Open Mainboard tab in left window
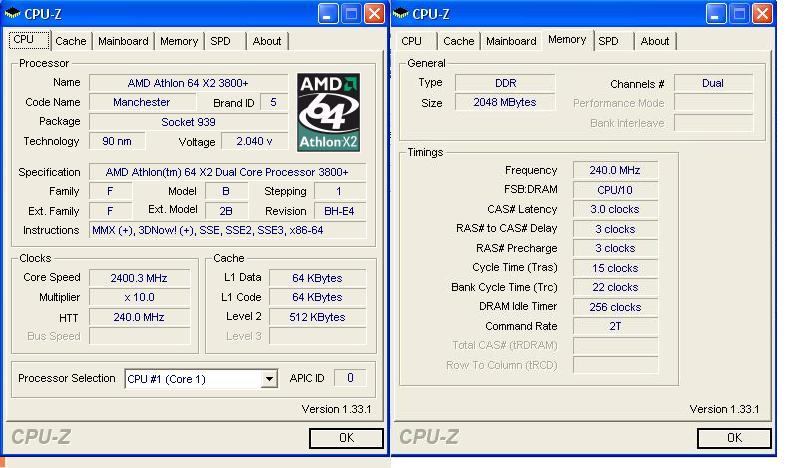This screenshot has height=468, width=800. coord(123,41)
